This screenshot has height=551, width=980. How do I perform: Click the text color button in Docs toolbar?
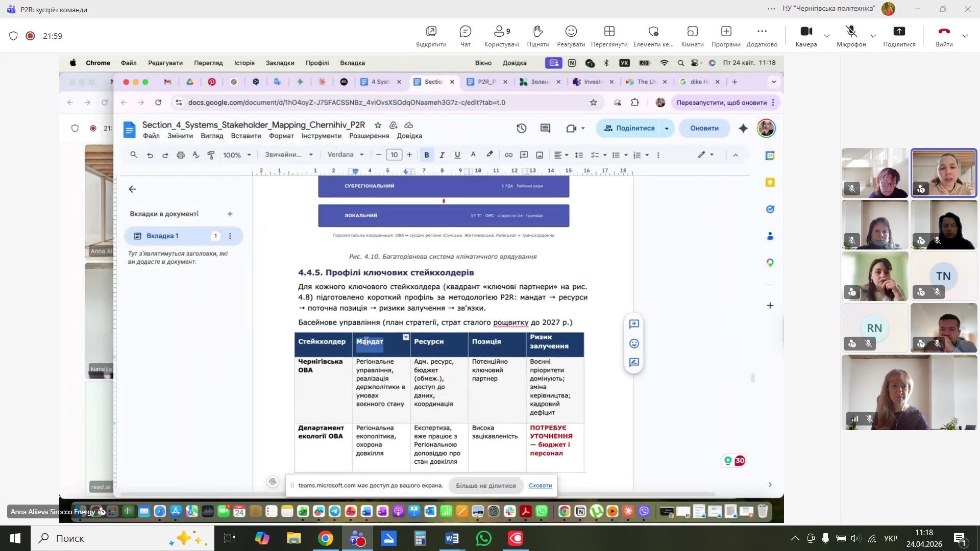473,155
